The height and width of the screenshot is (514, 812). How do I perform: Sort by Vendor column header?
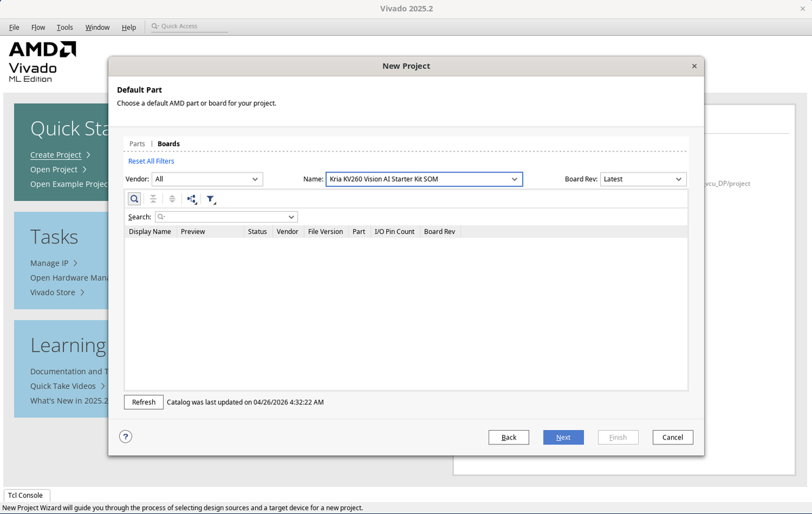pos(288,231)
